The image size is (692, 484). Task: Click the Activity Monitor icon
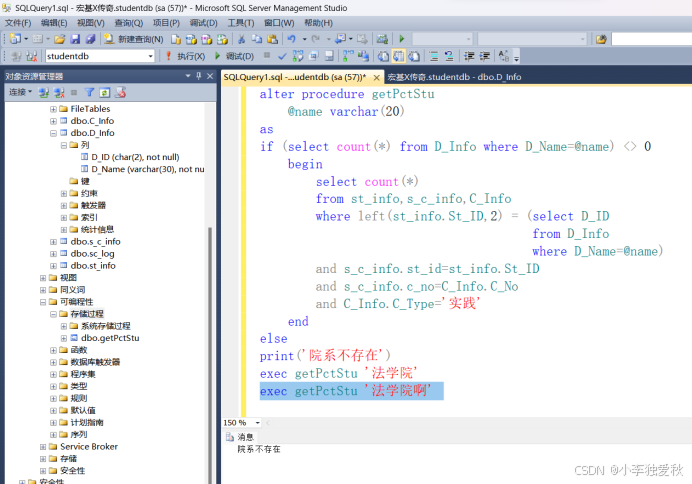382,39
